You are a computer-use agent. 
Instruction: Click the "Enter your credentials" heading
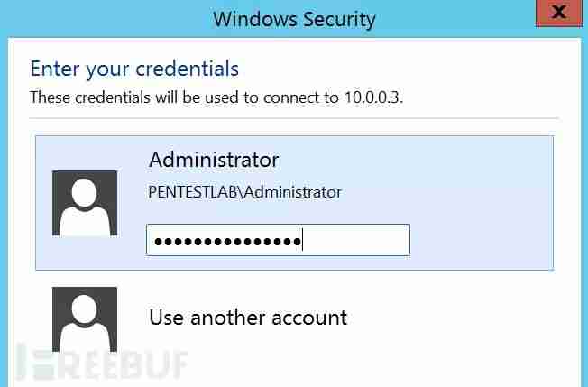coord(134,68)
